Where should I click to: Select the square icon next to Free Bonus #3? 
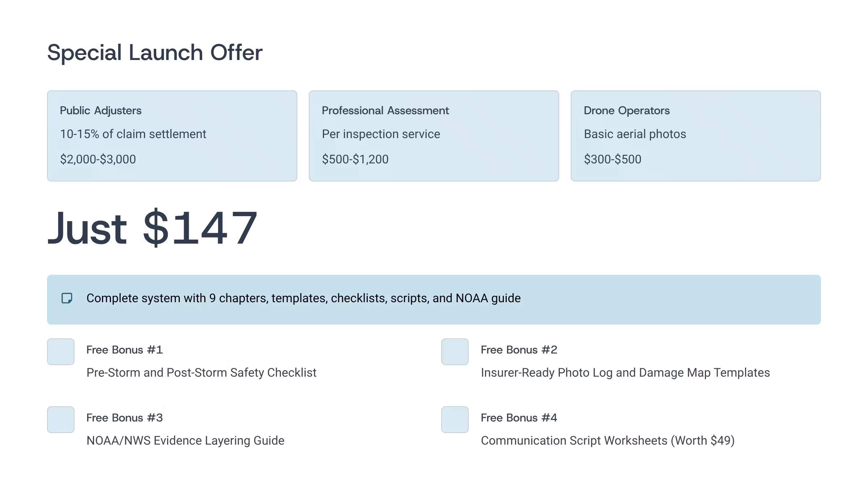61,420
